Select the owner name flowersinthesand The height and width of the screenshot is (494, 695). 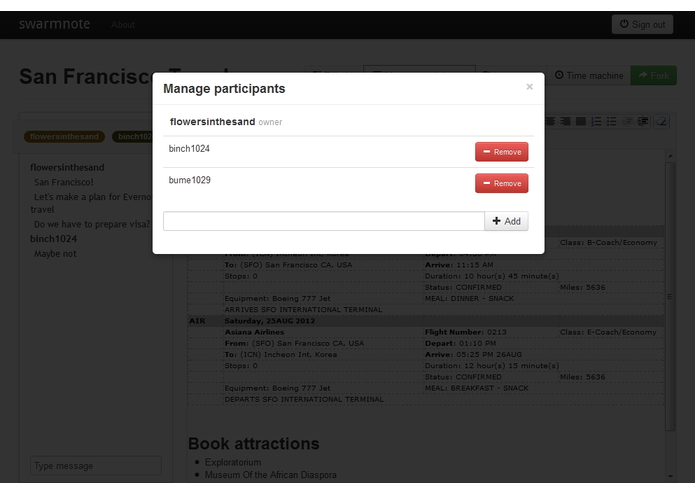point(212,122)
